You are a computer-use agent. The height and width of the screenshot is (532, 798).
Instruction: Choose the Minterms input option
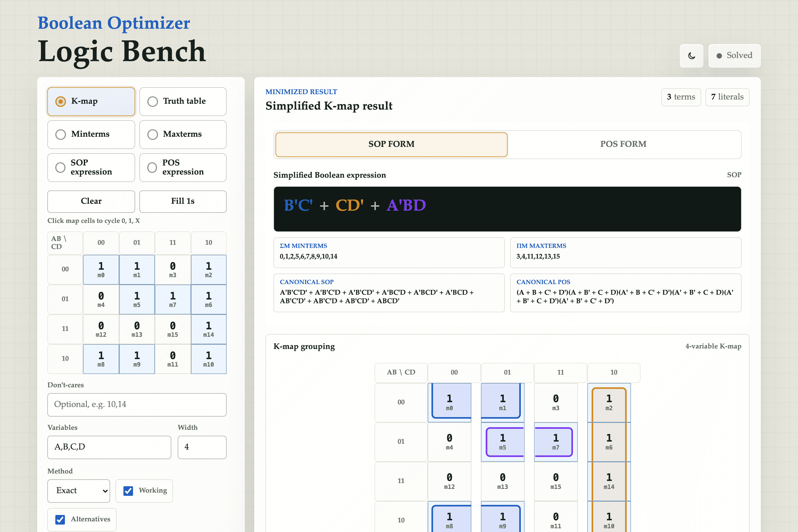[x=91, y=134]
